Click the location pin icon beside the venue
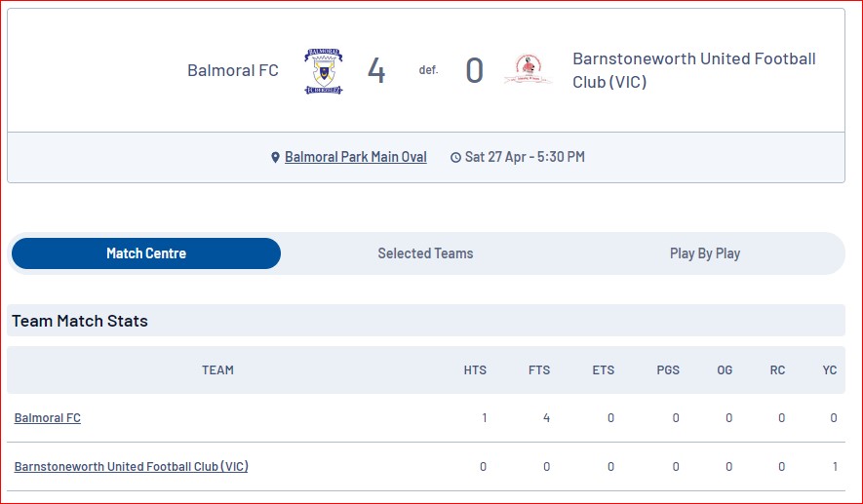Viewport: 863px width, 504px height. 275,158
